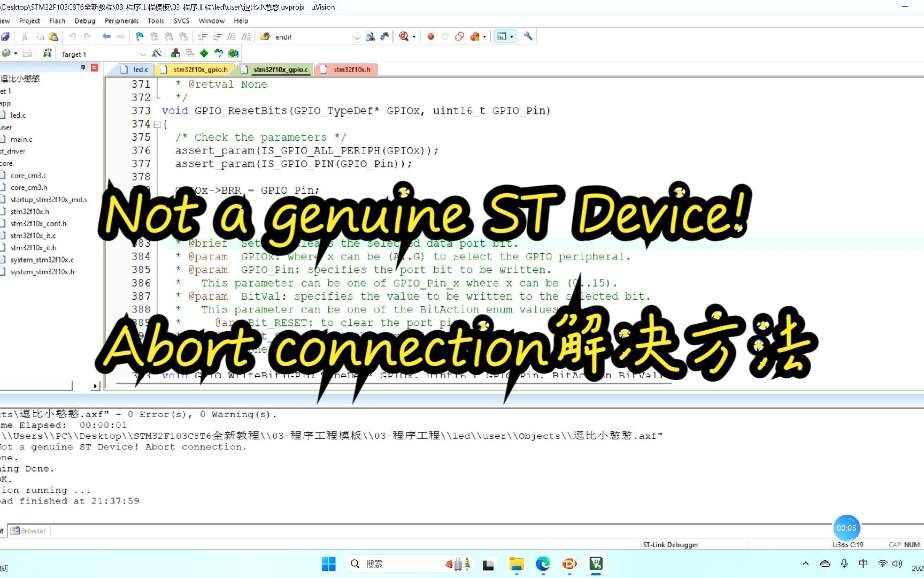This screenshot has height=578, width=924.
Task: Open the Find in Files icon
Action: point(265,36)
